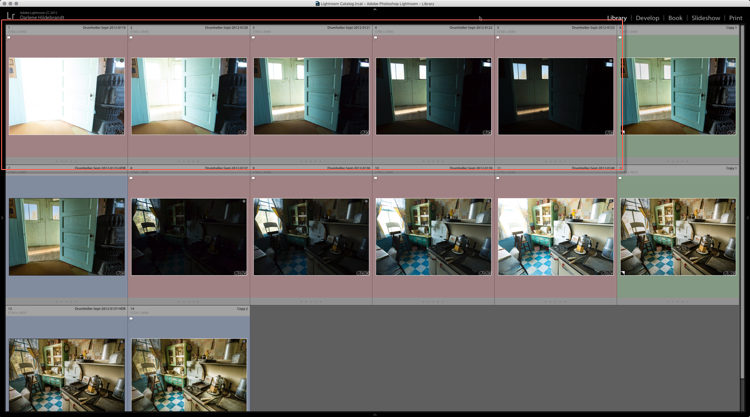Switch to the Develop module
This screenshot has height=417, width=750.
tap(647, 18)
